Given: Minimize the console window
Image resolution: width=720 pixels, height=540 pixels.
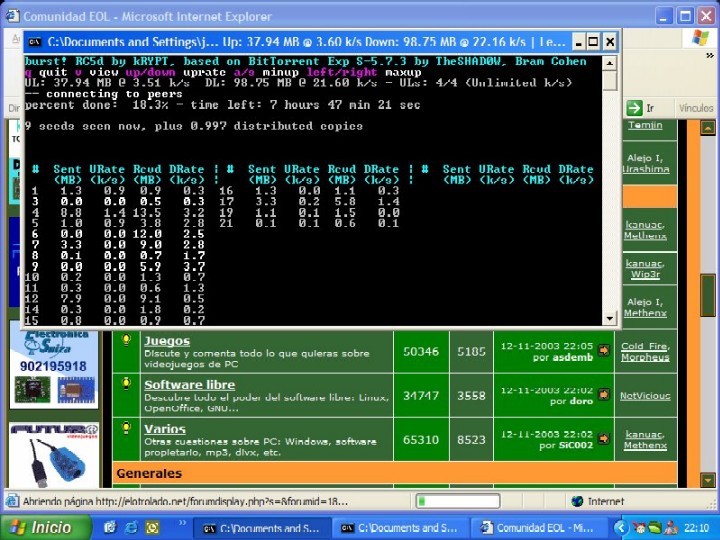Looking at the screenshot, I should pyautogui.click(x=579, y=42).
